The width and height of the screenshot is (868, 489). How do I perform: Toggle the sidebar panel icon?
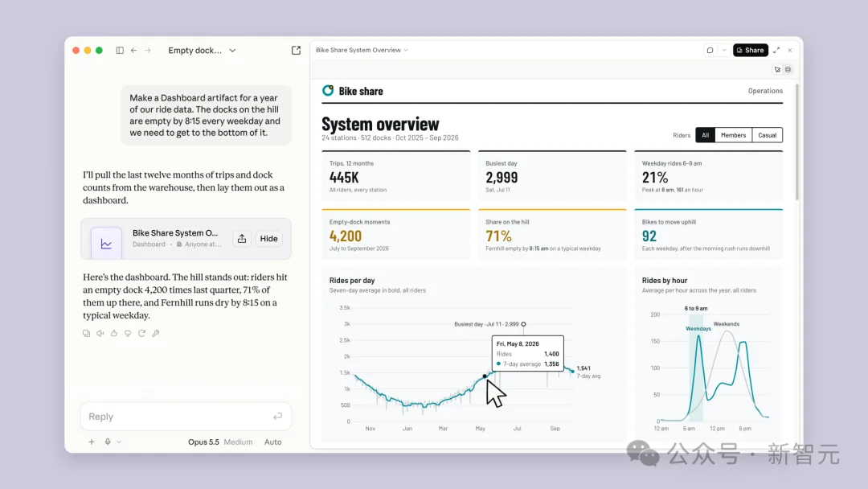coord(120,51)
